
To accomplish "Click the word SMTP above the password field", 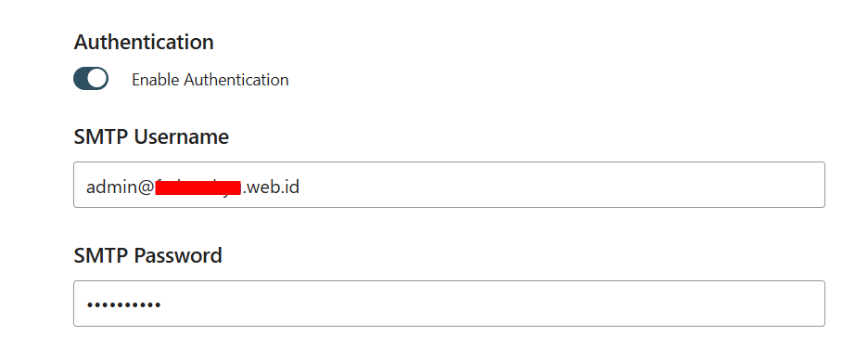I will click(101, 255).
